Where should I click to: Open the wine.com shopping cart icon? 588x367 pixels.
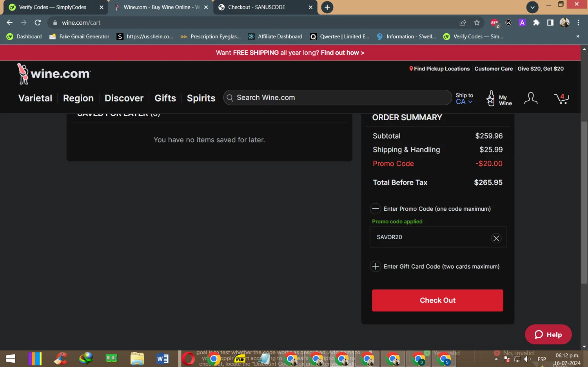click(x=561, y=98)
